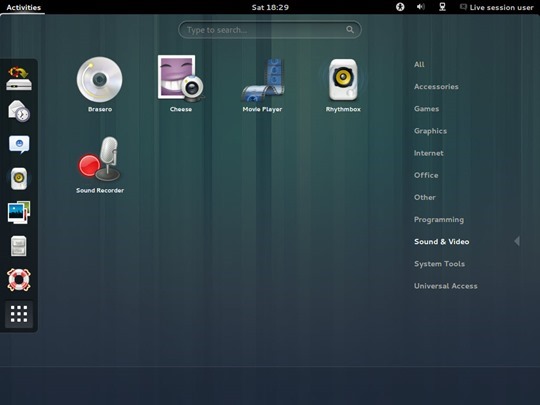Image resolution: width=540 pixels, height=405 pixels.
Task: Focus the Type to search field
Action: tap(270, 30)
